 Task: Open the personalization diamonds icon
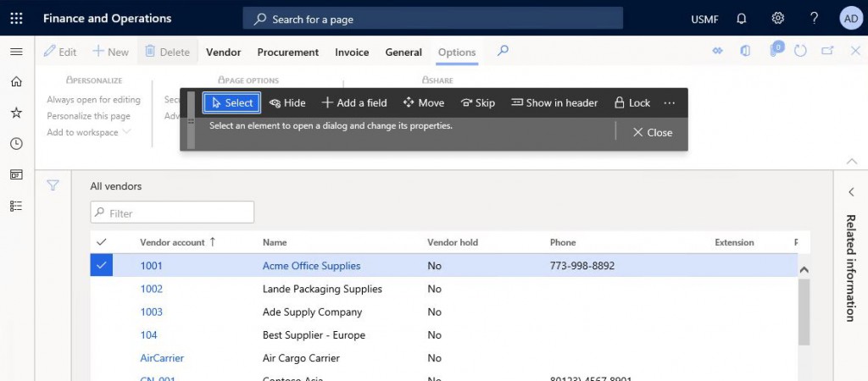tap(717, 51)
